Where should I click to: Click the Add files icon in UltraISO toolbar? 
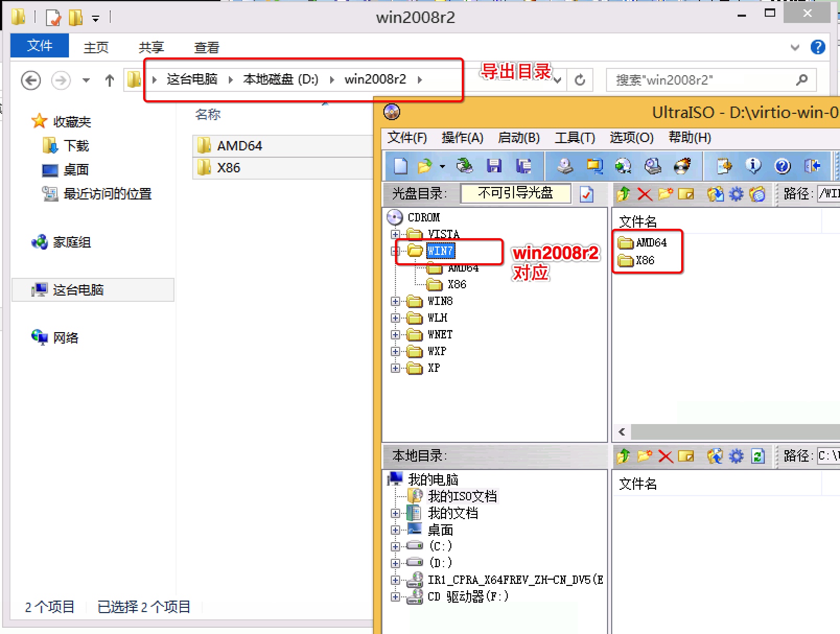point(725,166)
